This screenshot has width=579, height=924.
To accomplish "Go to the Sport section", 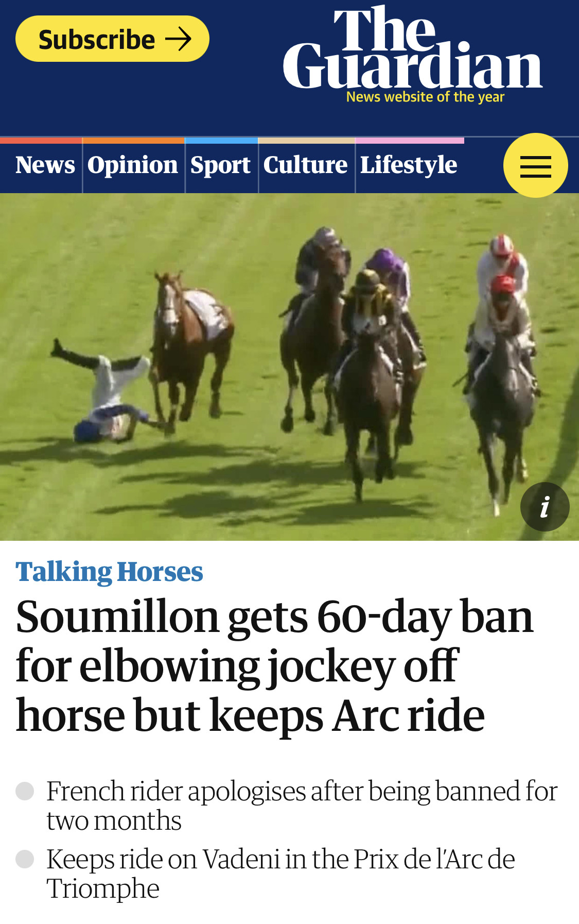I will pyautogui.click(x=221, y=165).
